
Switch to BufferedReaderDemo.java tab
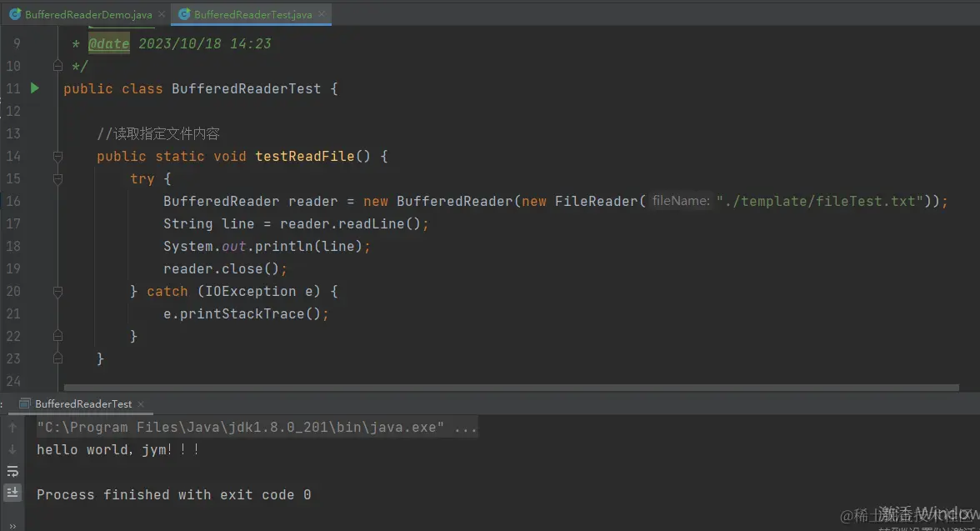[88, 14]
